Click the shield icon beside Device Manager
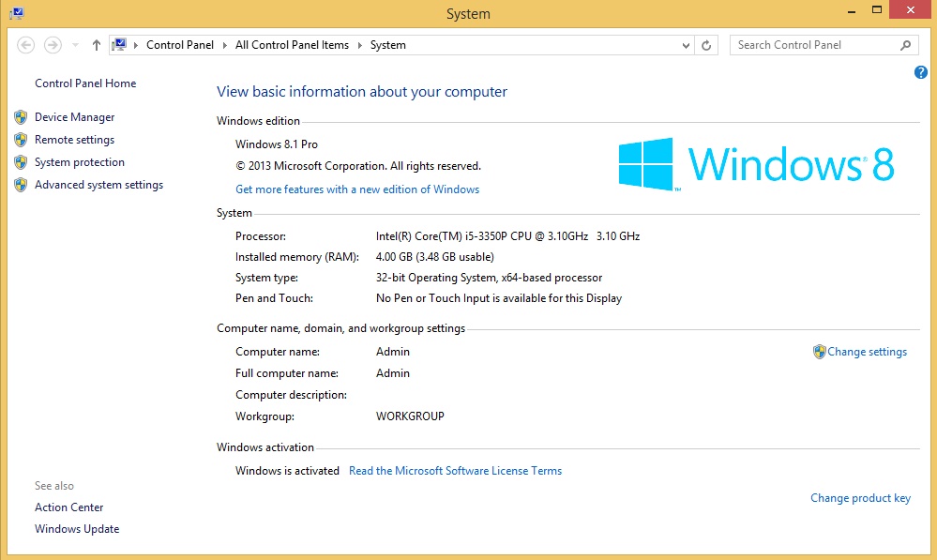Viewport: 937px width, 560px height. coord(21,117)
